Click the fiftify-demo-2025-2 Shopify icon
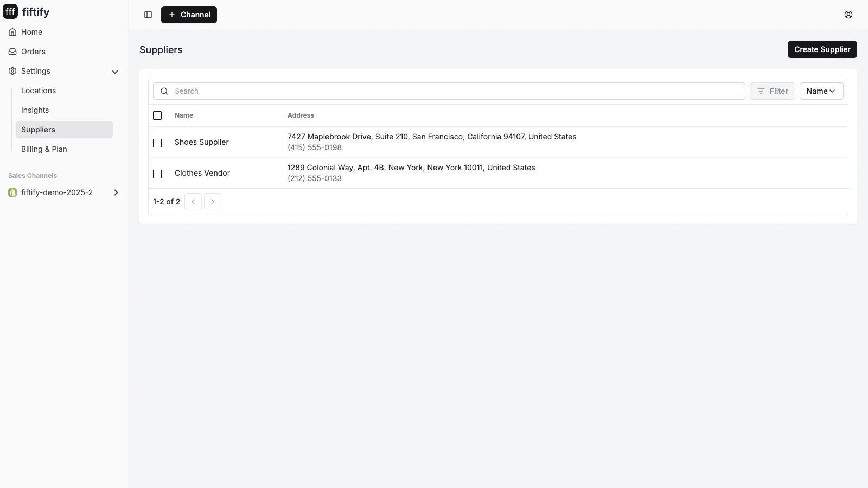Viewport: 868px width, 488px height. tap(12, 192)
